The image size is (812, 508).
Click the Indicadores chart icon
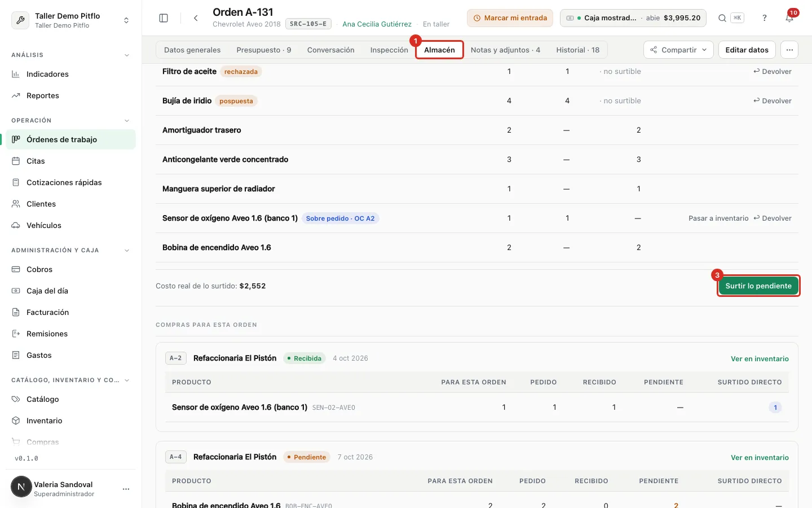(16, 74)
